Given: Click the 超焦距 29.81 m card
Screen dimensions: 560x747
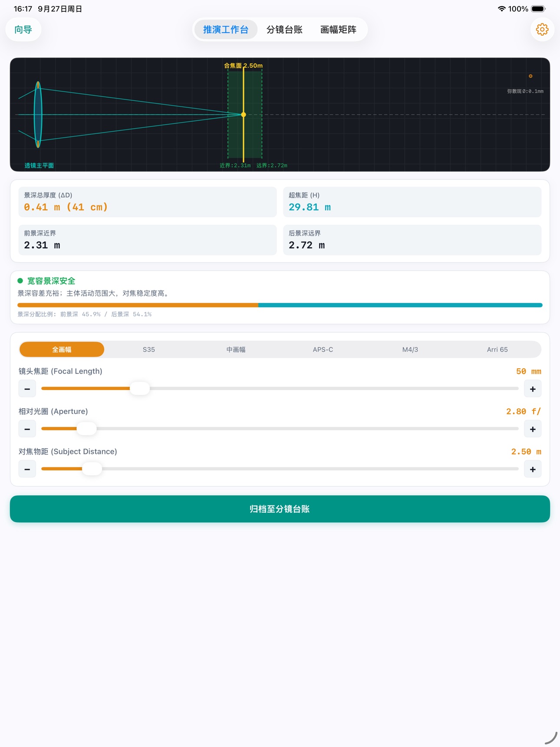Looking at the screenshot, I should click(x=412, y=202).
